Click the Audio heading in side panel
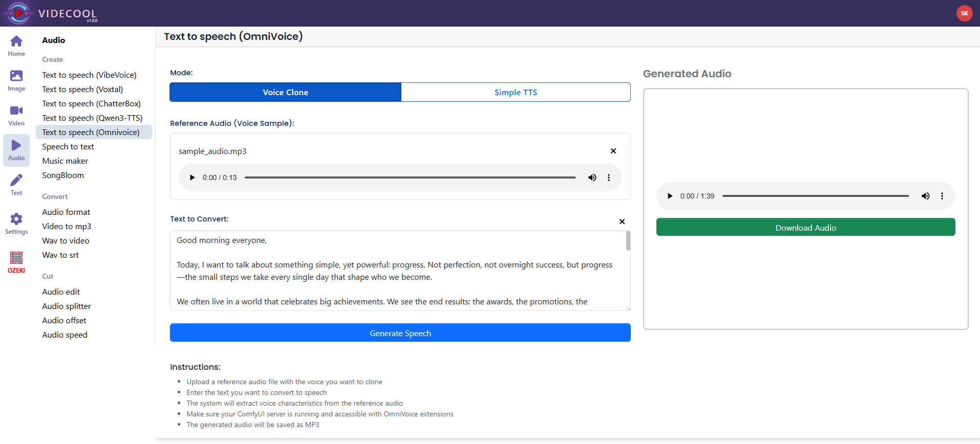 coord(53,40)
